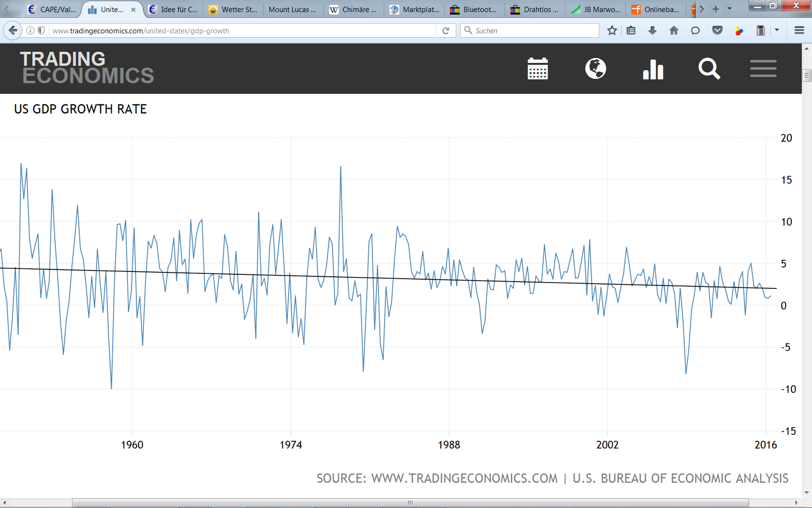Open the downloads arrow in browser toolbar
Viewport: 812px width, 508px height.
652,30
